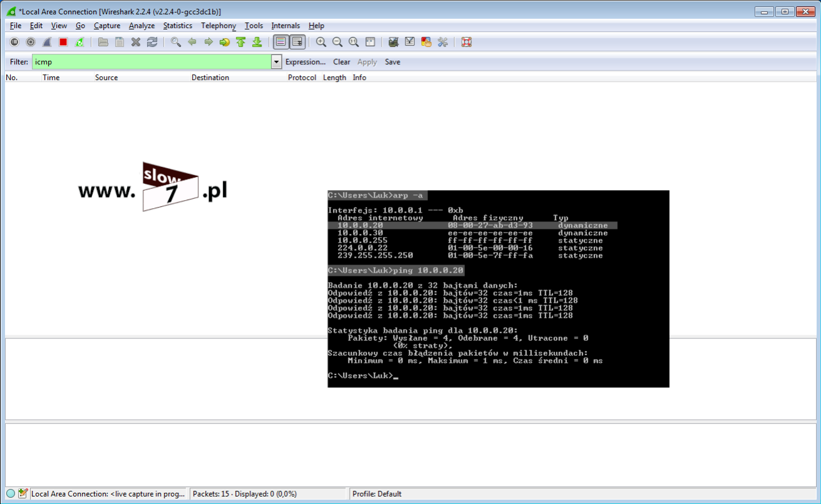Find a packet with magnifier icon
Screen dimensions: 821x504
(176, 42)
